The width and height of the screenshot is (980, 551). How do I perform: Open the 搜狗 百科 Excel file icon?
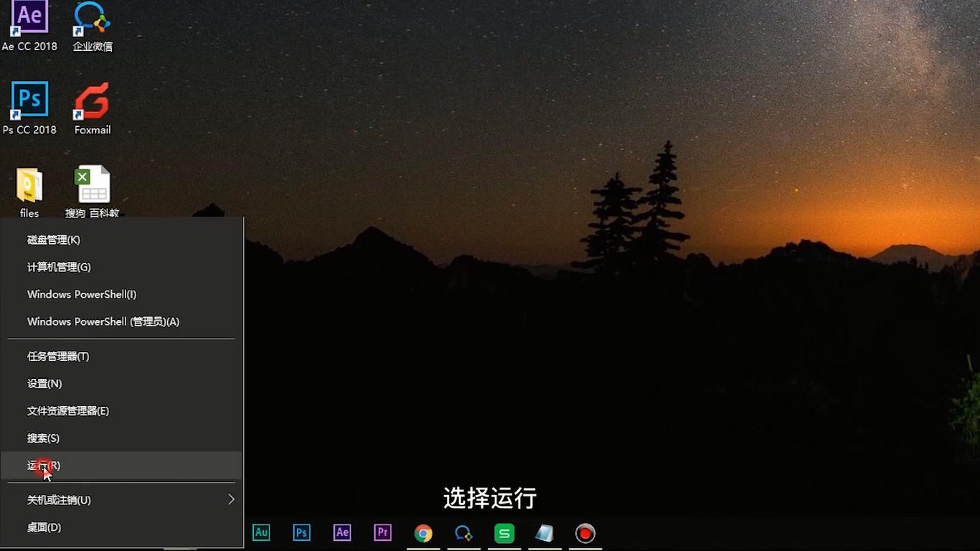pyautogui.click(x=93, y=192)
